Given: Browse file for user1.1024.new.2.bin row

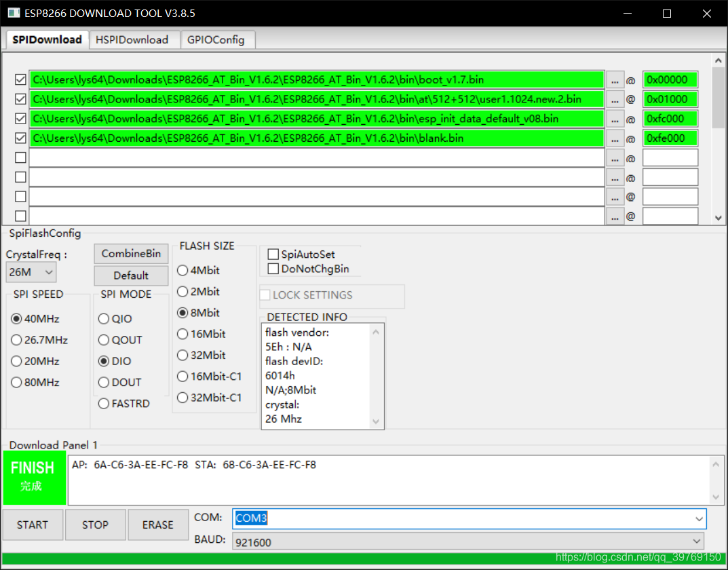Looking at the screenshot, I should point(615,99).
